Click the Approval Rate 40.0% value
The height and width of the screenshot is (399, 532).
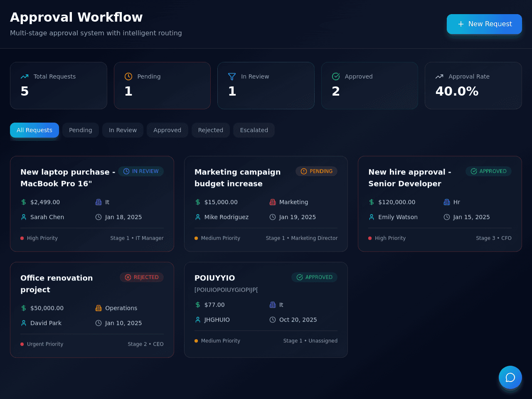coord(457,91)
